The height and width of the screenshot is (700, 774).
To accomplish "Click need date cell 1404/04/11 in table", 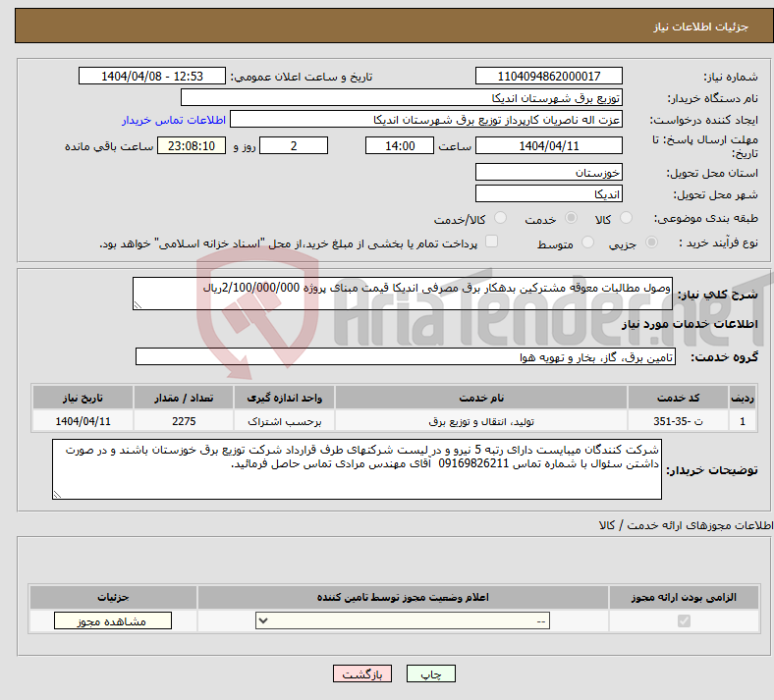I will coord(83,421).
